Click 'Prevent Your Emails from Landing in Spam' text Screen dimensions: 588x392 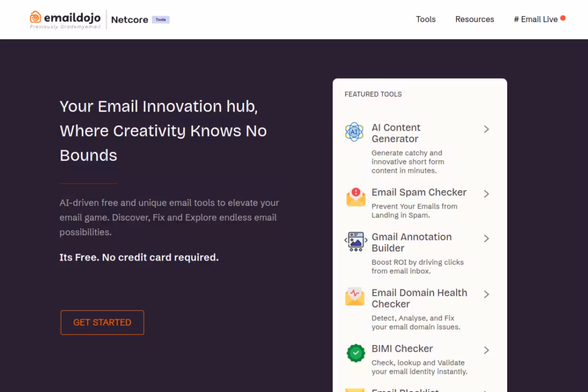coord(415,211)
